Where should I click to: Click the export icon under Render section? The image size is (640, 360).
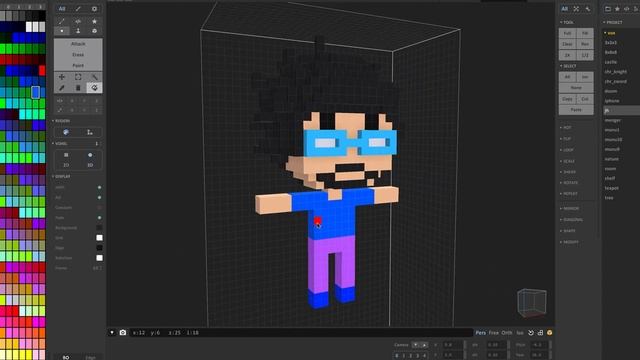90,132
